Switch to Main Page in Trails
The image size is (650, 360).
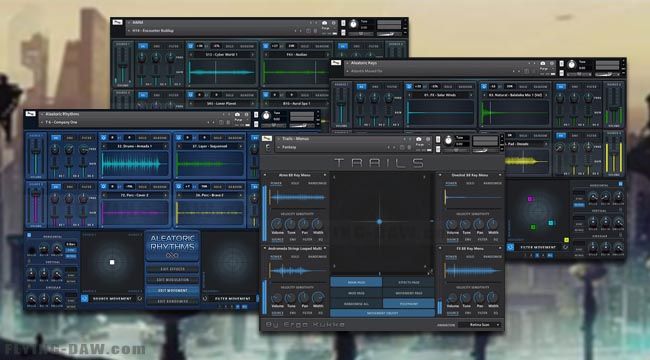(356, 282)
